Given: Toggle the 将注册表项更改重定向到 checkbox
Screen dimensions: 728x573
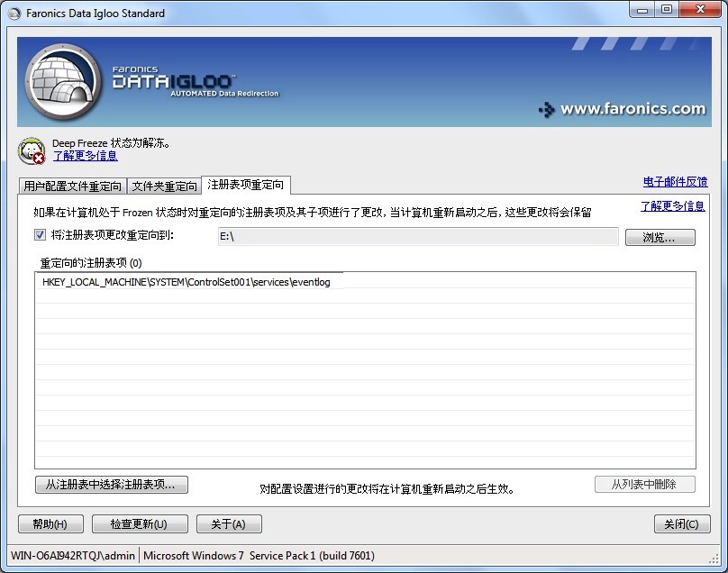Looking at the screenshot, I should 40,235.
